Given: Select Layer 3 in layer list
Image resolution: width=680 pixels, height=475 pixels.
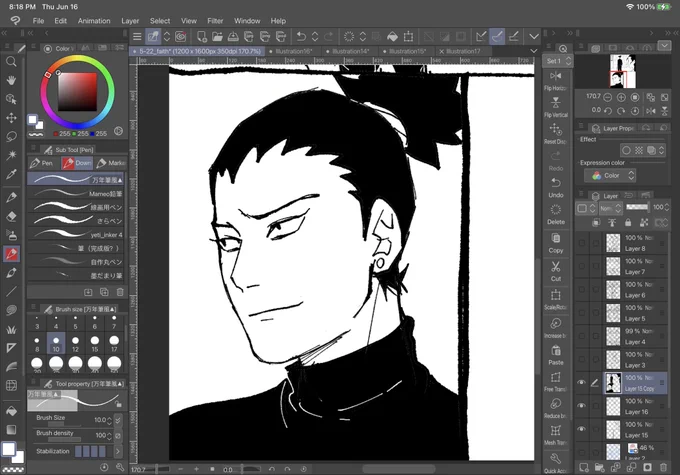Looking at the screenshot, I should 636,359.
